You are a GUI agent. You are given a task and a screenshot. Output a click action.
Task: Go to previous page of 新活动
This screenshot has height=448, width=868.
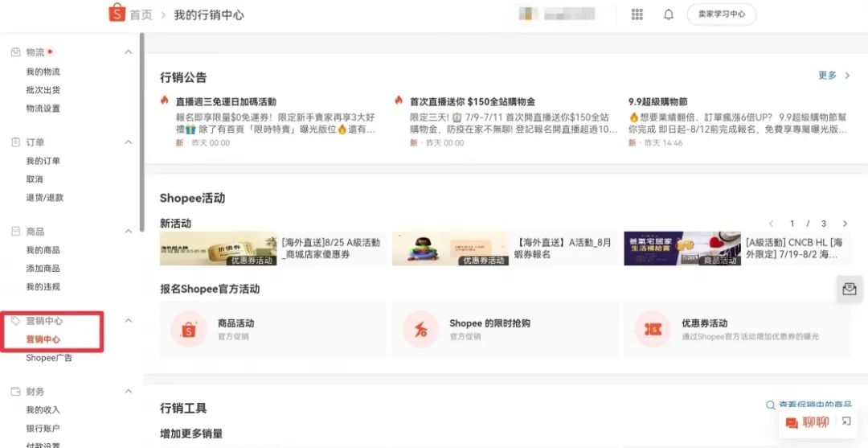[771, 224]
